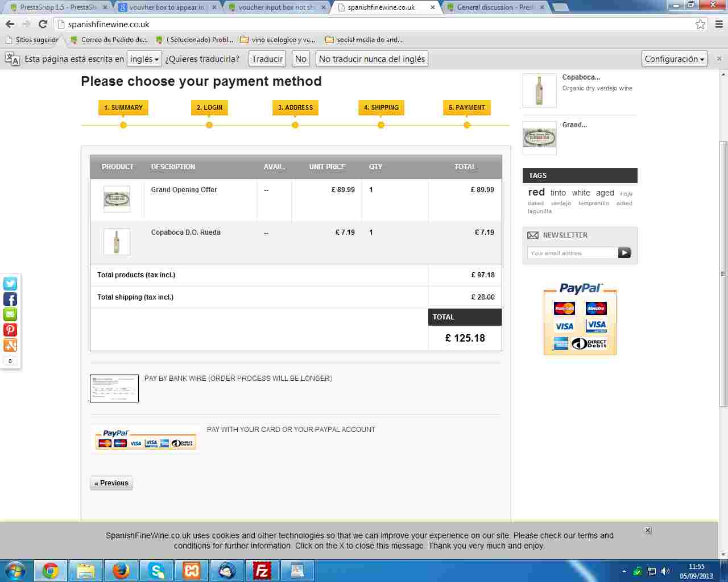728x582 pixels.
Task: Submit the newsletter email with arrow button
Action: [624, 253]
